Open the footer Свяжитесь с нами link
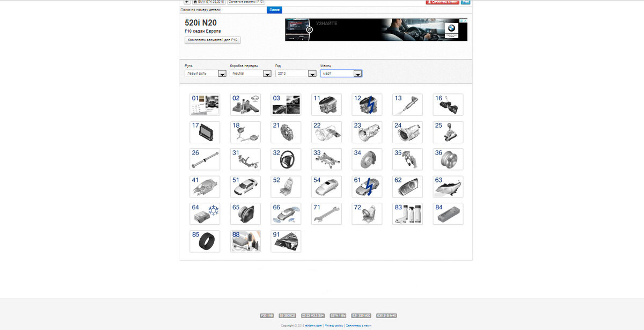Image resolution: width=644 pixels, height=330 pixels. tap(358, 326)
